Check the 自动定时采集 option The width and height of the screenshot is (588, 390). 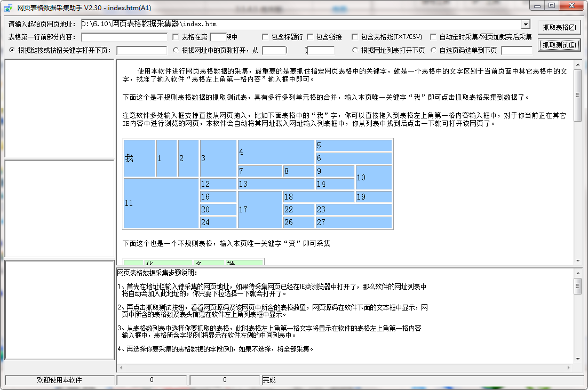[x=433, y=37]
